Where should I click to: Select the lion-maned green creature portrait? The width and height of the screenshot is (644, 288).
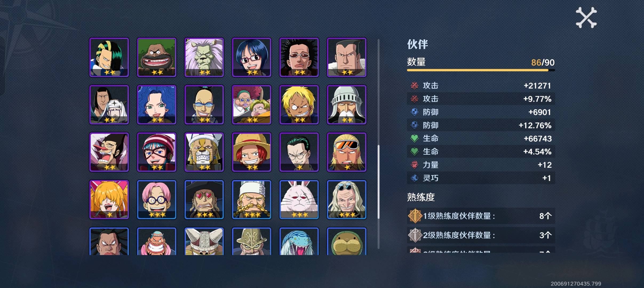(x=204, y=57)
